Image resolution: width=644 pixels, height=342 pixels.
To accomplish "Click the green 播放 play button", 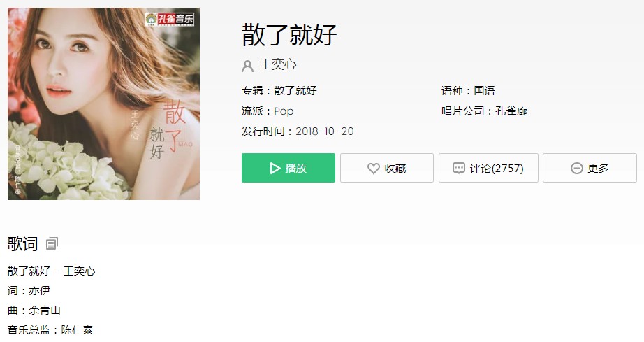I will point(288,168).
